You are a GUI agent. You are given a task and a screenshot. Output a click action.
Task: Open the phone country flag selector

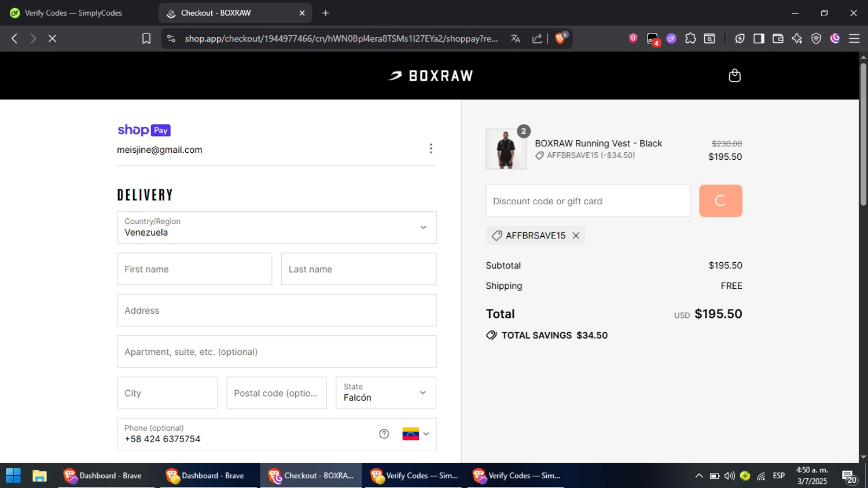click(x=415, y=434)
